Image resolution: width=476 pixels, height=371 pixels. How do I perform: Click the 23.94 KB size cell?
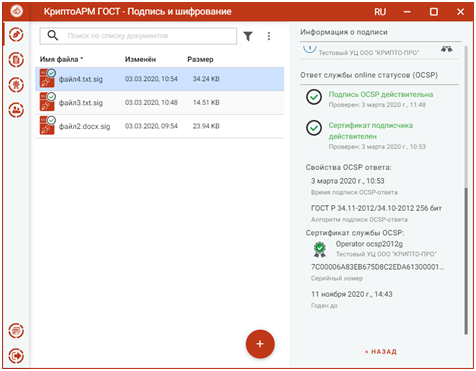coord(206,126)
